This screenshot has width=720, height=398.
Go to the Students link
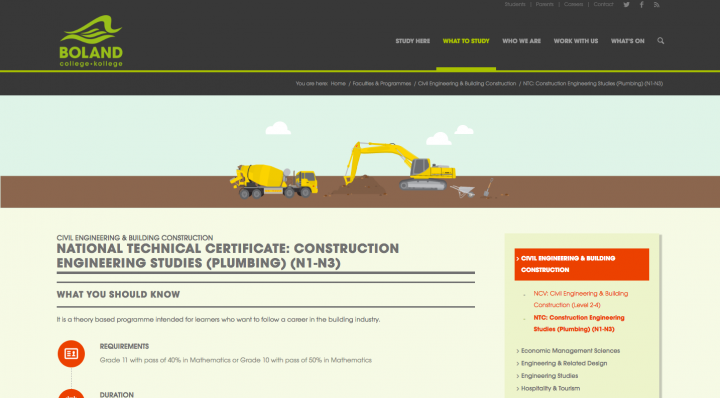515,5
